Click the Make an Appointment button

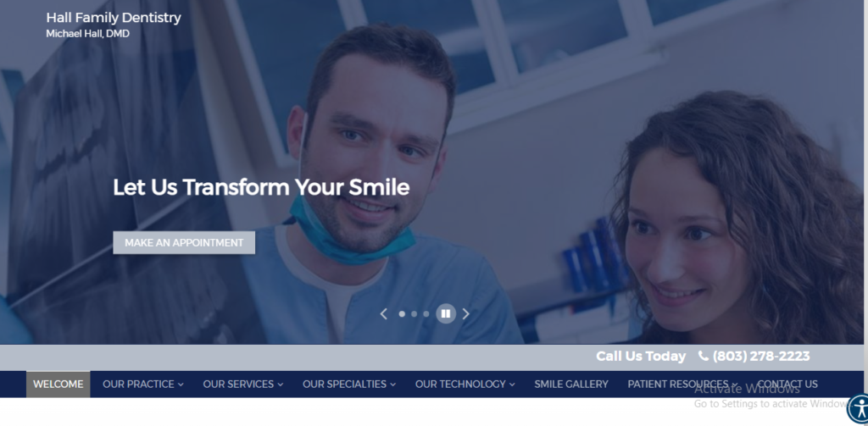[184, 242]
